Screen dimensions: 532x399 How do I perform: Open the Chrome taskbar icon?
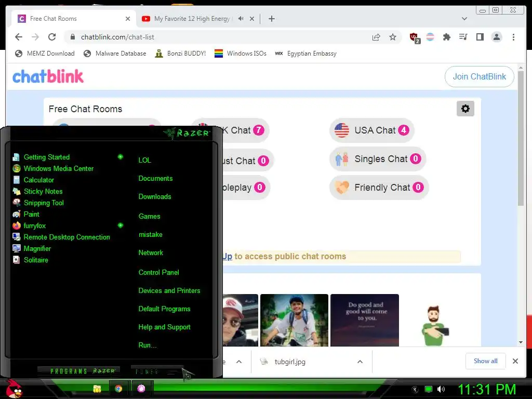point(118,389)
